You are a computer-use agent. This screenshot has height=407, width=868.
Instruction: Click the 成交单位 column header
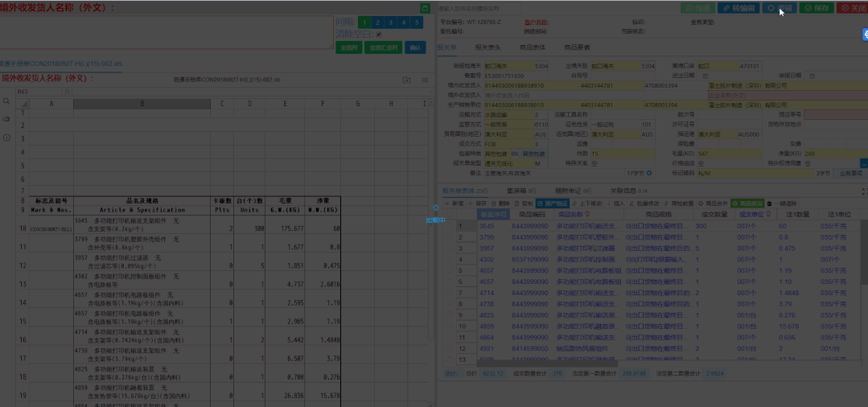[754, 214]
